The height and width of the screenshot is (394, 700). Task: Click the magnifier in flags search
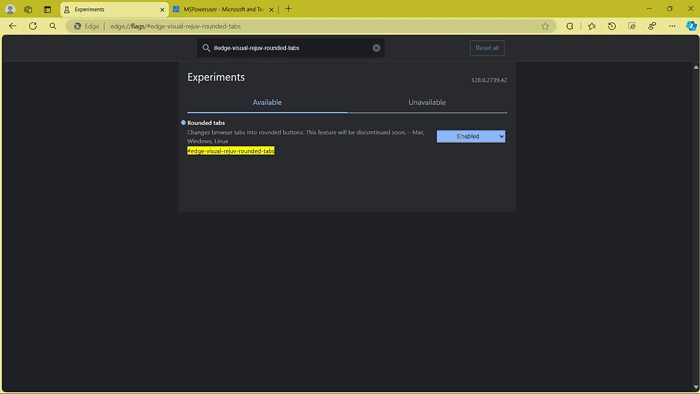click(x=206, y=48)
